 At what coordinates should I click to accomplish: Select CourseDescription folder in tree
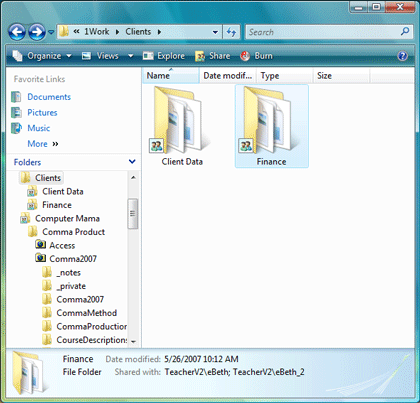tap(92, 340)
